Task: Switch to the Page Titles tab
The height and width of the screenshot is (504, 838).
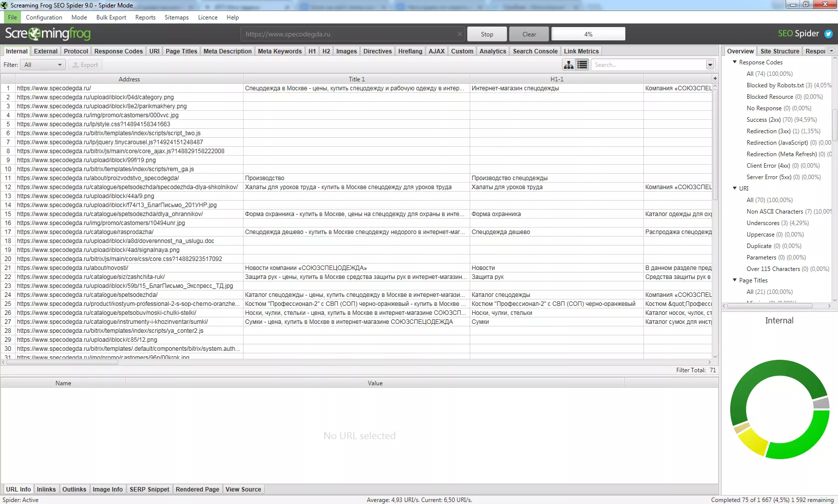Action: 181,51
